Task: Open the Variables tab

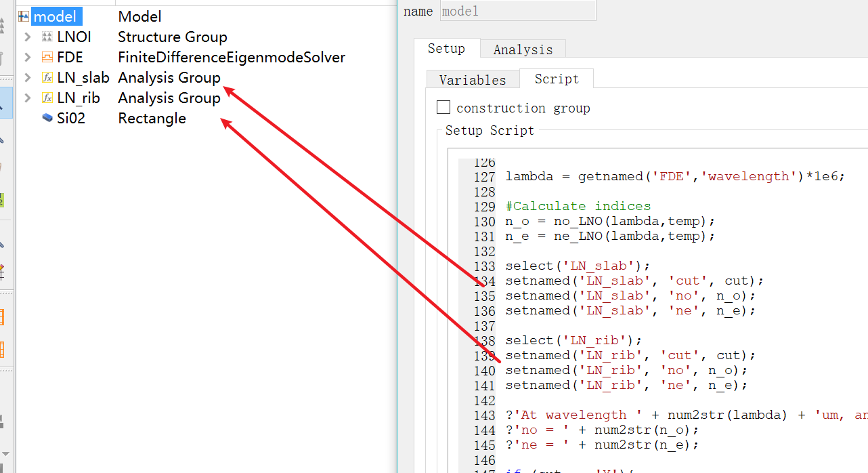Action: coord(473,79)
